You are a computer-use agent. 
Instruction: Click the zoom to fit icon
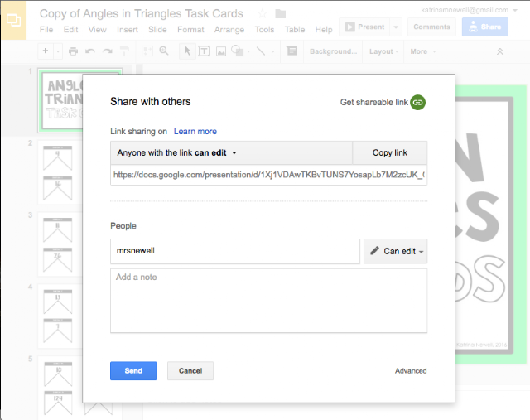(x=147, y=51)
